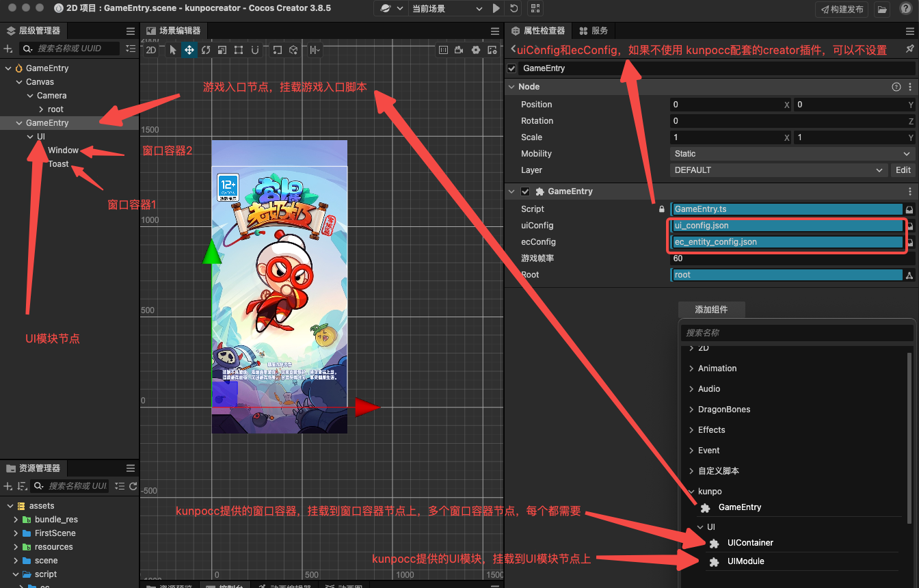Select the UIContainer component in list
Image resolution: width=919 pixels, height=588 pixels.
pos(750,543)
